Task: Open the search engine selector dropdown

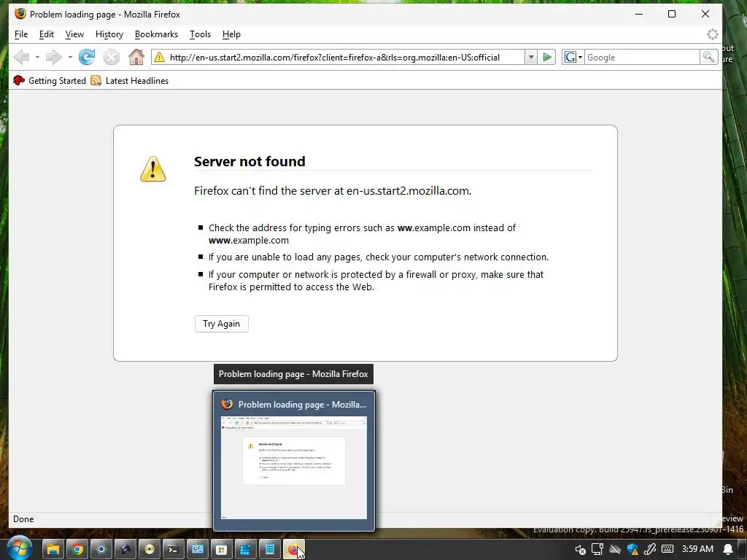Action: [x=573, y=57]
